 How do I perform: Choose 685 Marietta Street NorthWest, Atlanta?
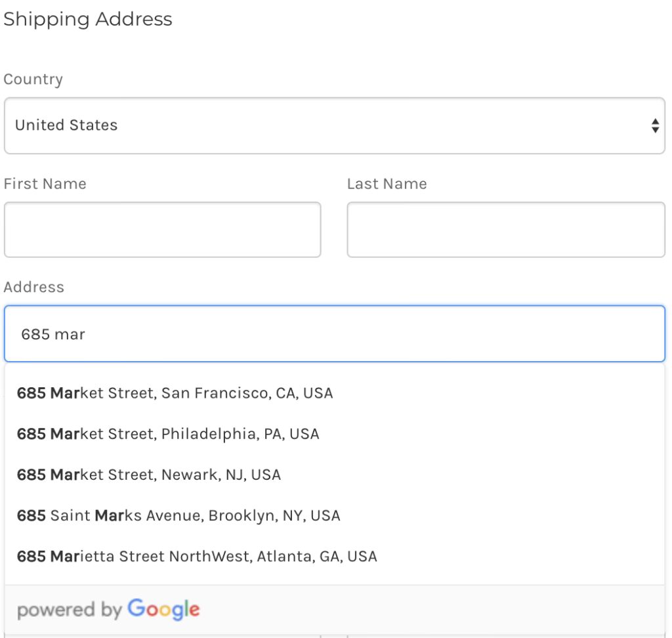tap(197, 556)
